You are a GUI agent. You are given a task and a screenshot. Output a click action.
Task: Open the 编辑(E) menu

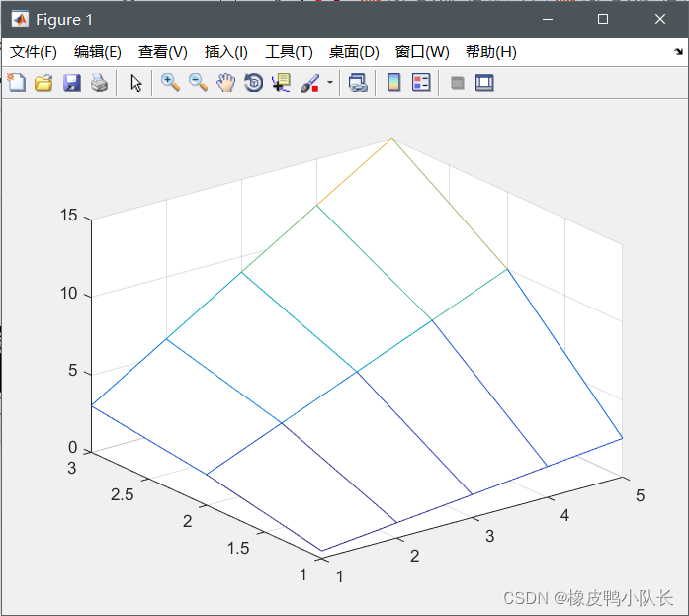[98, 52]
